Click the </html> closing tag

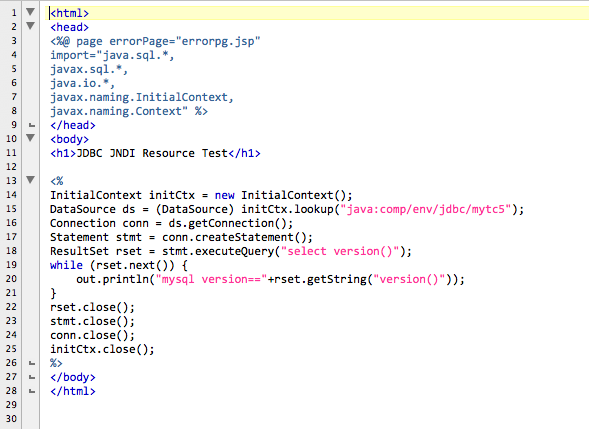(x=73, y=391)
